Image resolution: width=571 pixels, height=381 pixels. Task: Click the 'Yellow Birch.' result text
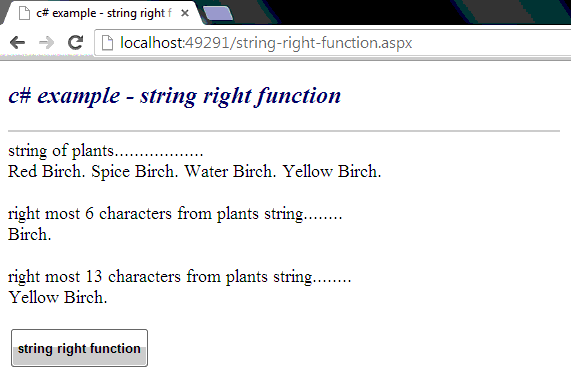tap(58, 297)
